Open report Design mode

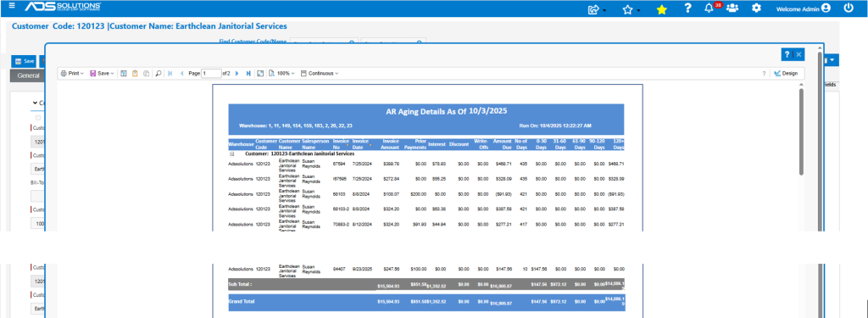(x=786, y=73)
